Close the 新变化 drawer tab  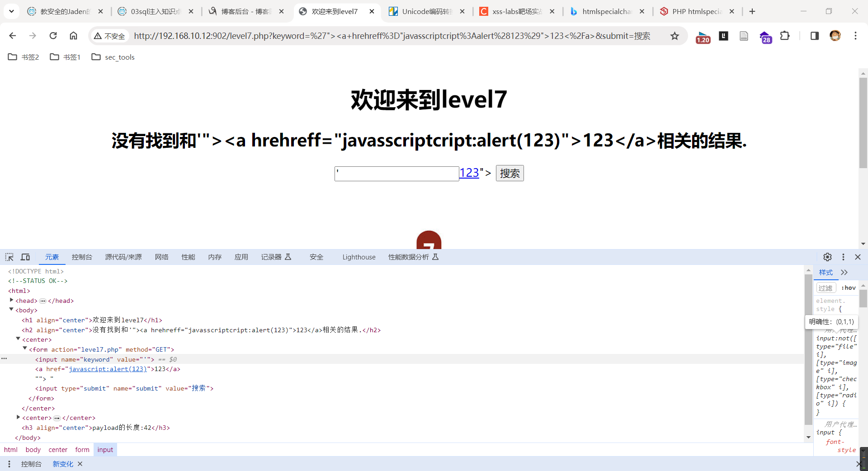(80, 464)
